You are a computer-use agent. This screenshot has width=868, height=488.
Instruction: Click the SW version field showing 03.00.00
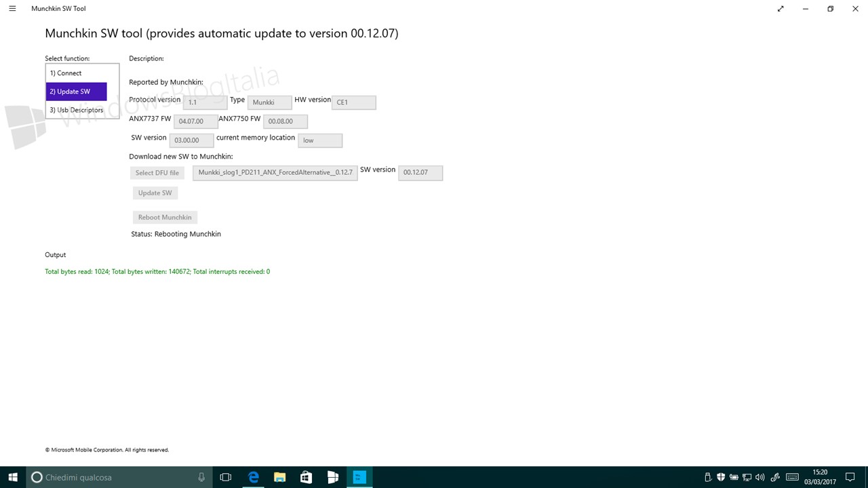pos(191,140)
